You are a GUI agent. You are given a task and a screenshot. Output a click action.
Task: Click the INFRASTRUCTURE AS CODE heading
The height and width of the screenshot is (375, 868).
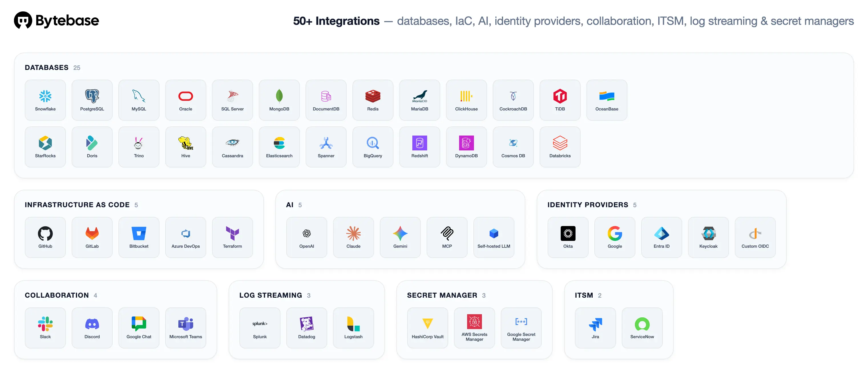(x=77, y=205)
